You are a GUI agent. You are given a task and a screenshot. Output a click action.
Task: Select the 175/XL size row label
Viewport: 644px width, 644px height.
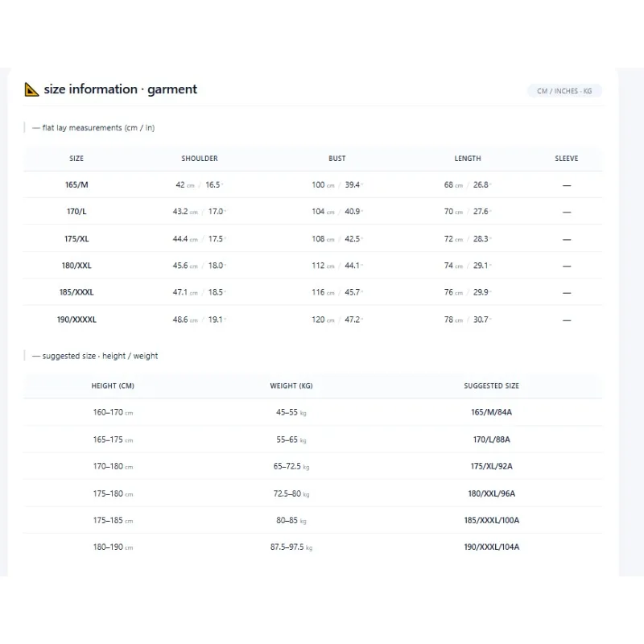coord(76,238)
